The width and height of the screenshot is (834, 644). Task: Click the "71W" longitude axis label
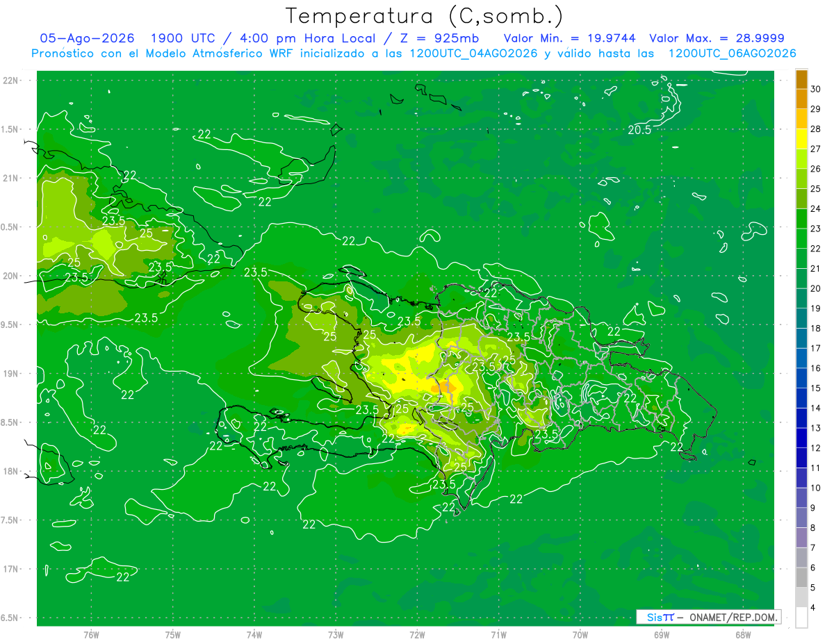pyautogui.click(x=498, y=634)
